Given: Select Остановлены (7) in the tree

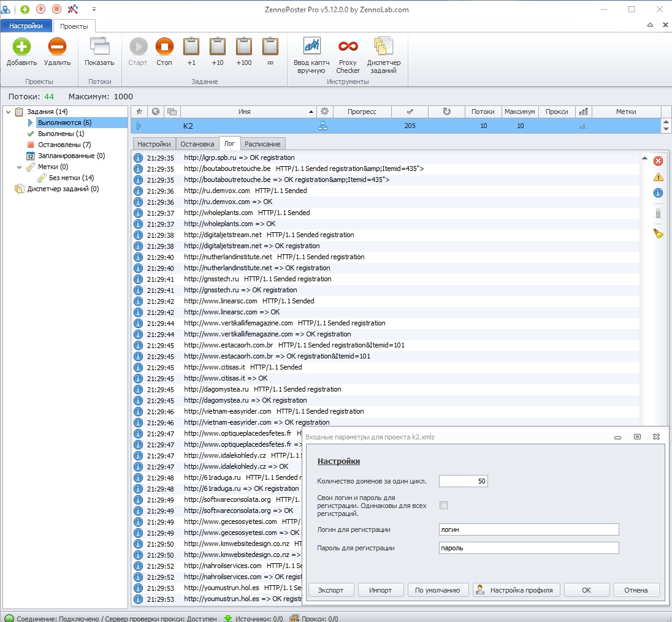Looking at the screenshot, I should click(64, 145).
